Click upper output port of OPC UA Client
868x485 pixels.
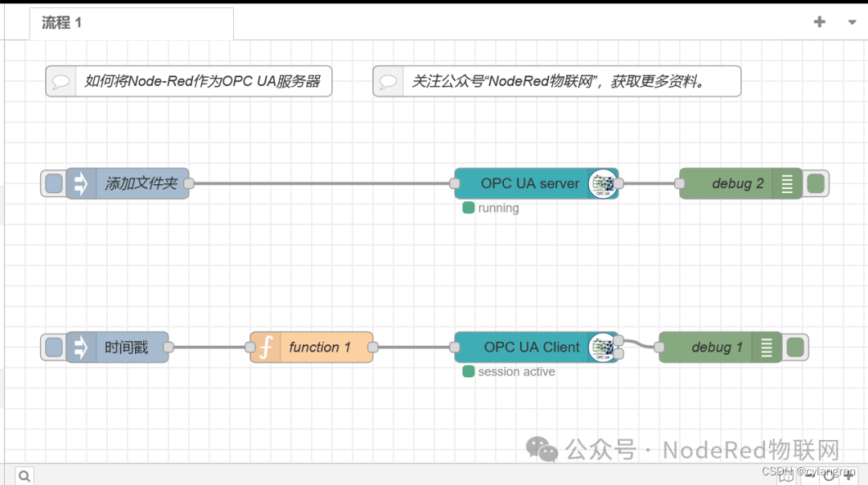(618, 340)
